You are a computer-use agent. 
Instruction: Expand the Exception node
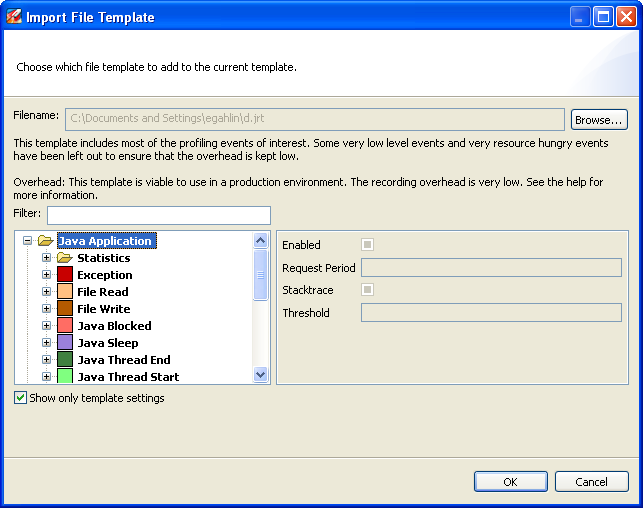click(x=46, y=275)
